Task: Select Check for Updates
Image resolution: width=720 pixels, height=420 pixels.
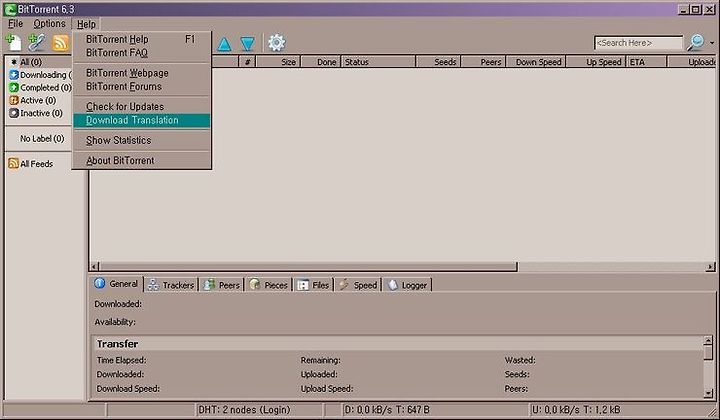Action: 141,106
